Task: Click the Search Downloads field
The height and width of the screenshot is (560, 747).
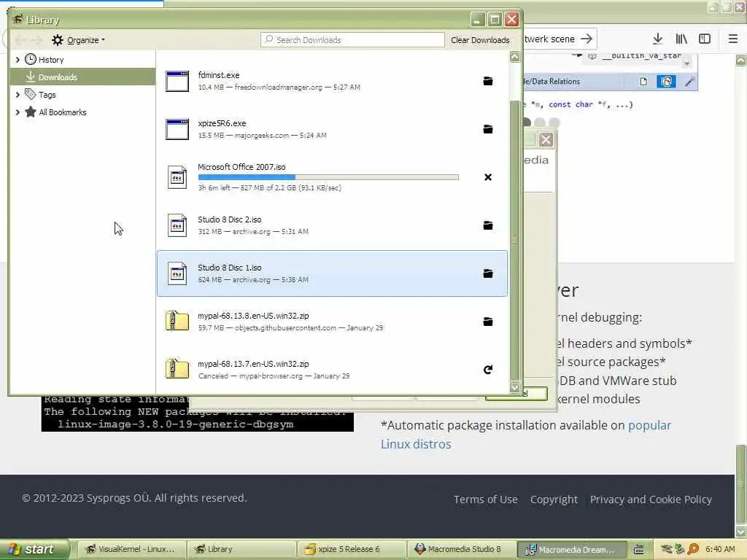Action: point(352,40)
